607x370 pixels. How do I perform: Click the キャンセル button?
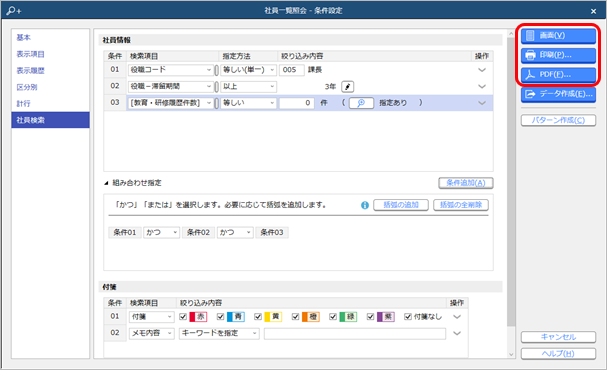click(x=558, y=337)
